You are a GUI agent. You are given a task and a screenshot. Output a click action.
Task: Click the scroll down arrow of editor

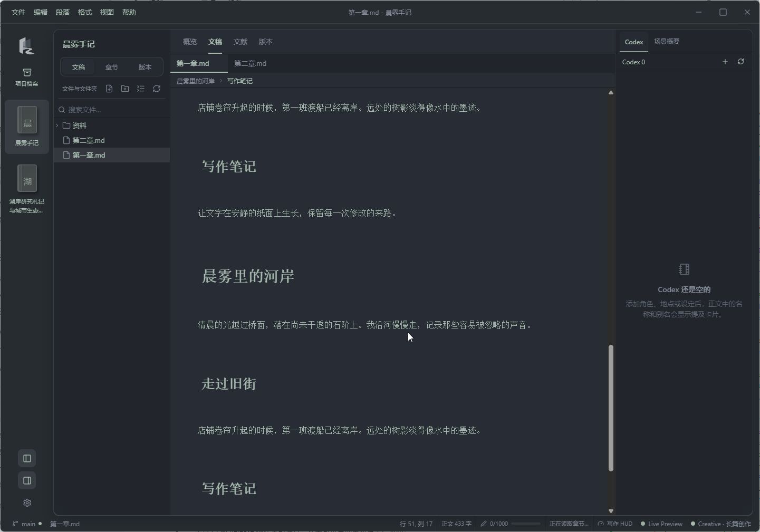(611, 511)
